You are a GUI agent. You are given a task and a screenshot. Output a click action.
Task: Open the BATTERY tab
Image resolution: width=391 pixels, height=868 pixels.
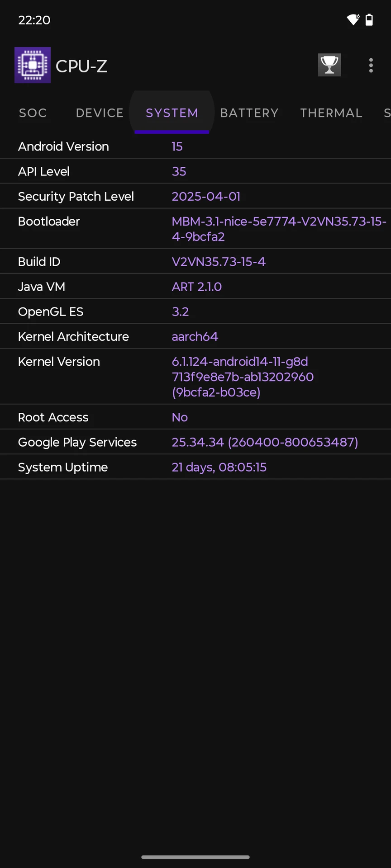(x=249, y=113)
